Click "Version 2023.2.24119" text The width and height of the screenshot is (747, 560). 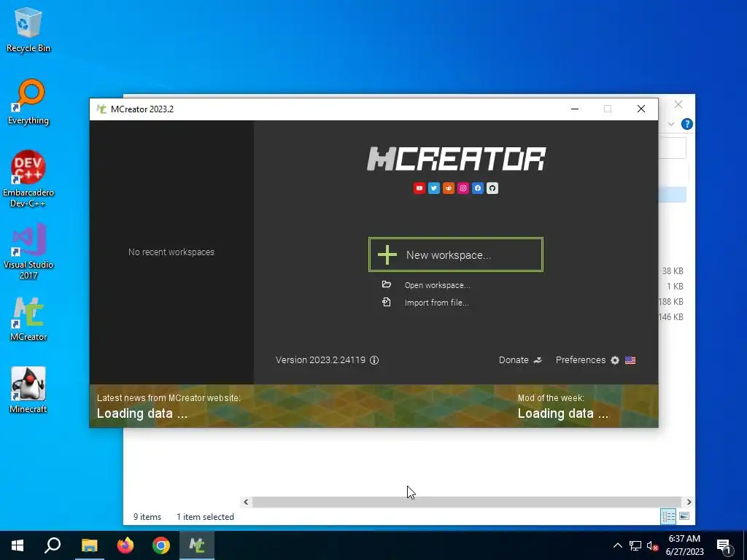[x=321, y=360]
